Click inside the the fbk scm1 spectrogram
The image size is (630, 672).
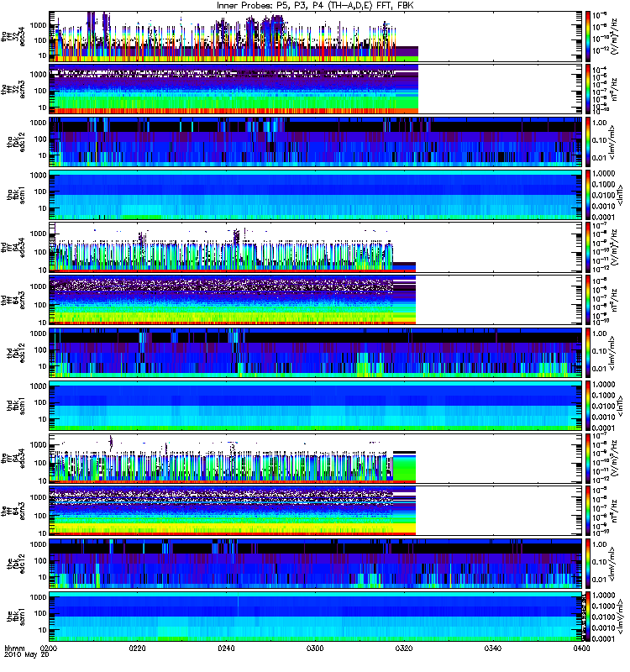(316, 616)
